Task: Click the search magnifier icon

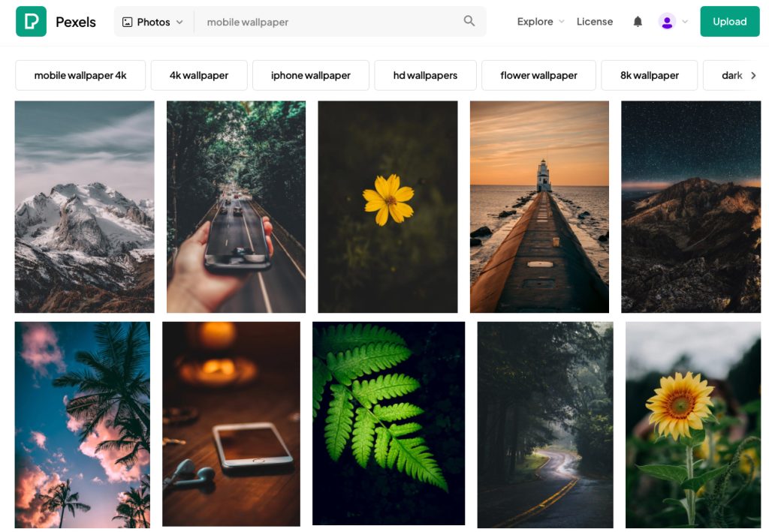Action: pyautogui.click(x=469, y=22)
